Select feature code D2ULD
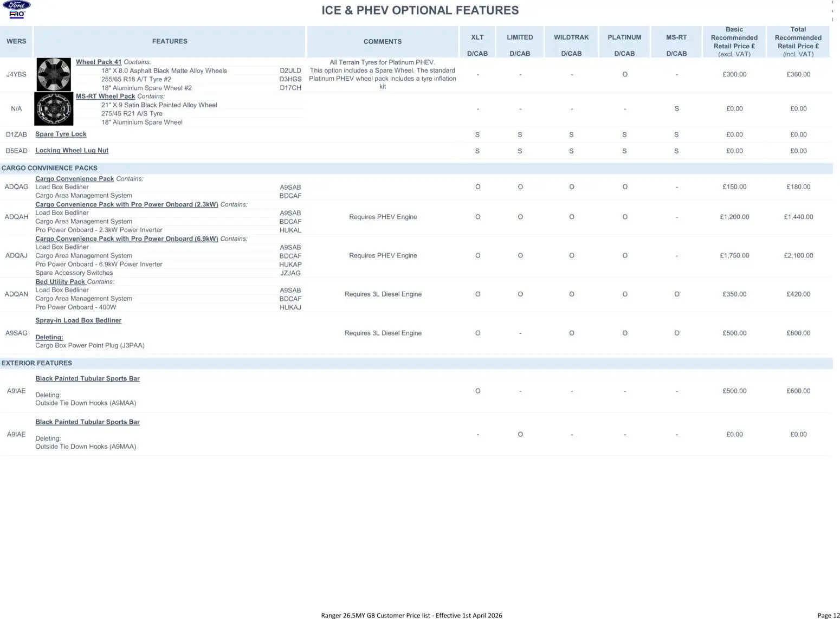Screen dimensions: 840x619 290,70
